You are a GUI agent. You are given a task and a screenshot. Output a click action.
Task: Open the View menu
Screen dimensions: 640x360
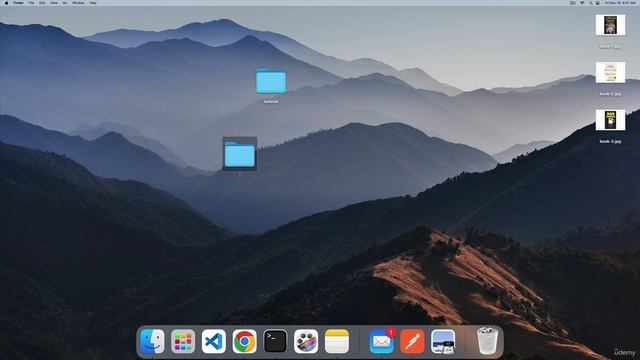pos(54,3)
